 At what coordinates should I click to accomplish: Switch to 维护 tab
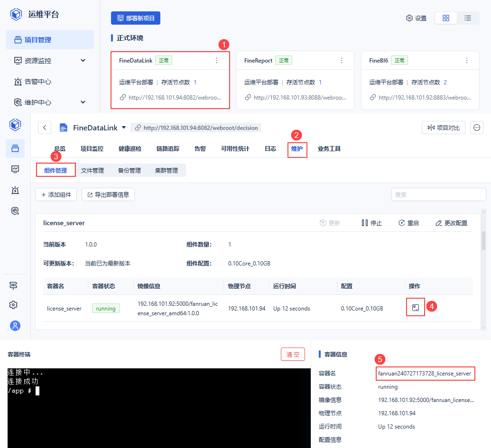(297, 149)
